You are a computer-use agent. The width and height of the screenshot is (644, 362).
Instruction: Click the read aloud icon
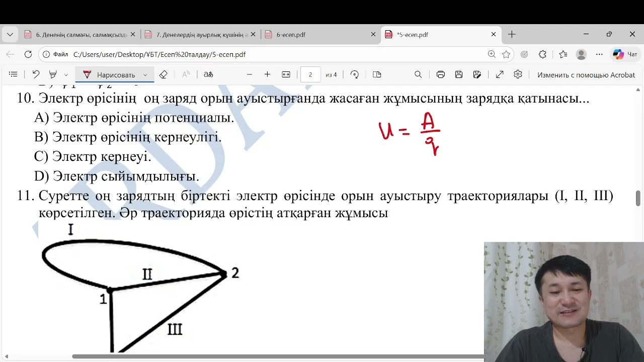click(186, 74)
